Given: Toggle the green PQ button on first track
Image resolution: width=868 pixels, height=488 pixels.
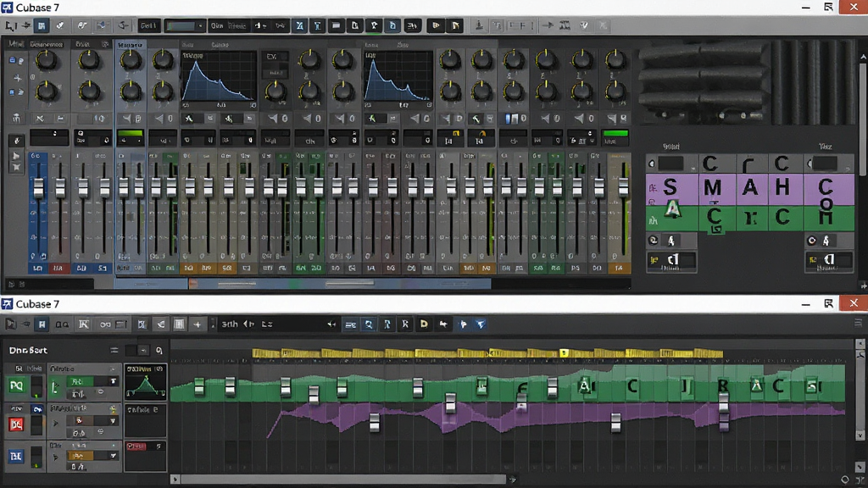Looking at the screenshot, I should pyautogui.click(x=16, y=385).
